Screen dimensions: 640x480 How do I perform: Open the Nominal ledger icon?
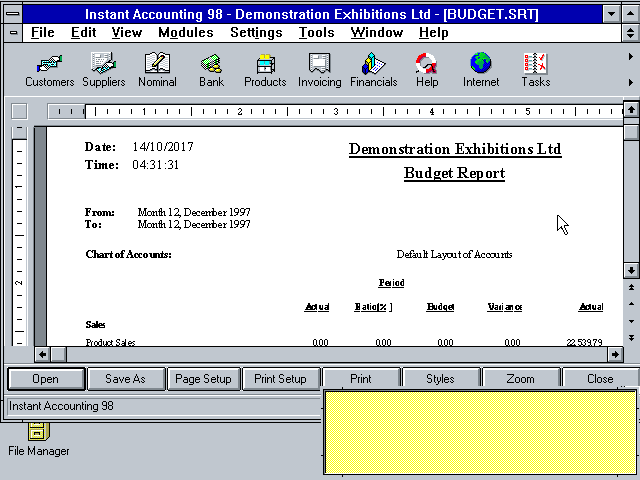[158, 70]
